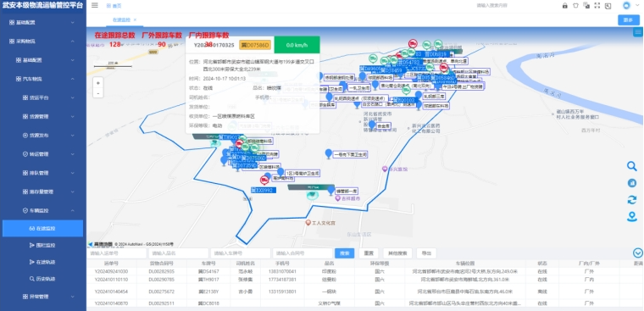Expand the 异常管理 sidebar menu
The image size is (644, 311).
coord(42,297)
